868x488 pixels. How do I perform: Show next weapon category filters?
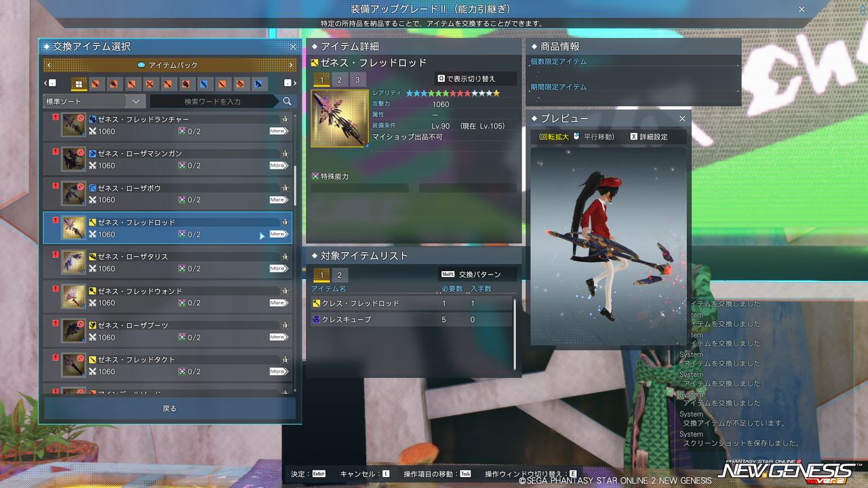tap(289, 83)
